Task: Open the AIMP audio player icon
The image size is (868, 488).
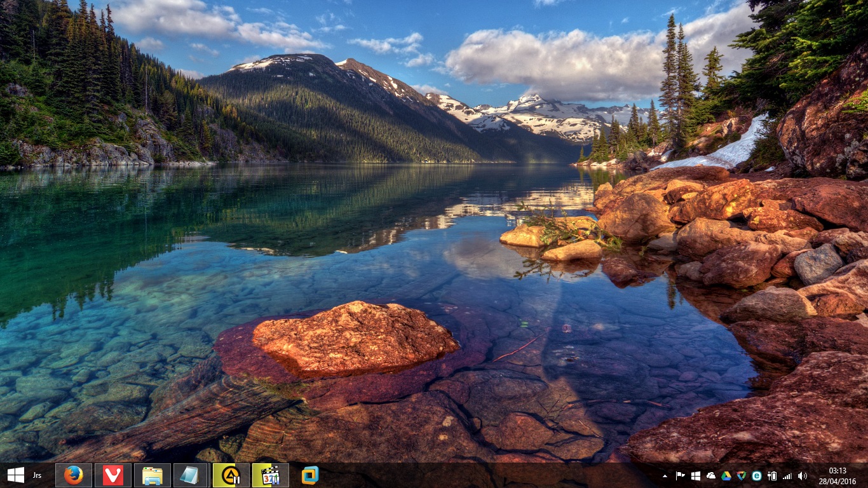Action: (231, 475)
